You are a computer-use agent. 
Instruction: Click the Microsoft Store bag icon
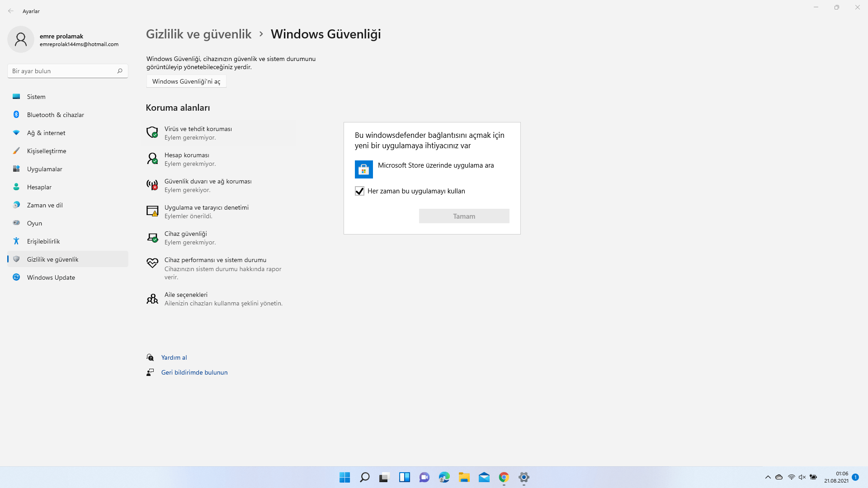coord(364,169)
